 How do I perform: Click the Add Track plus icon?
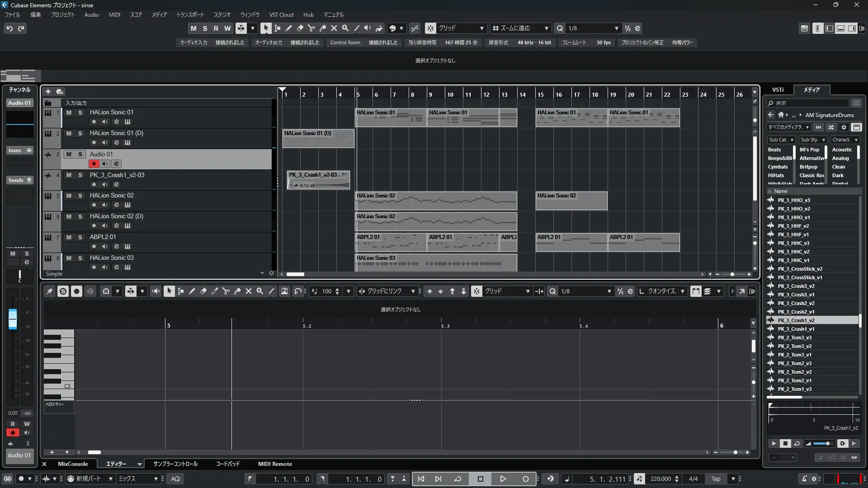[x=48, y=91]
